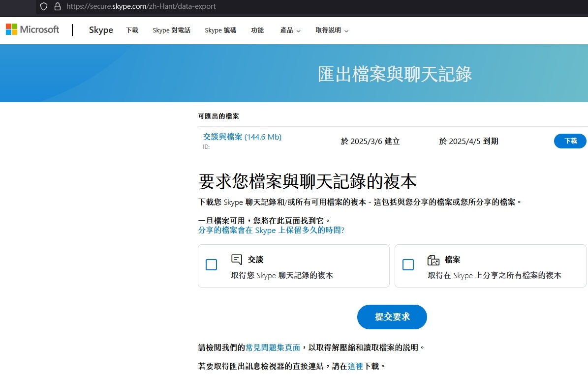Screen dimensions: 588x375
Task: Click the shield tracking protection icon
Action: [x=44, y=6]
